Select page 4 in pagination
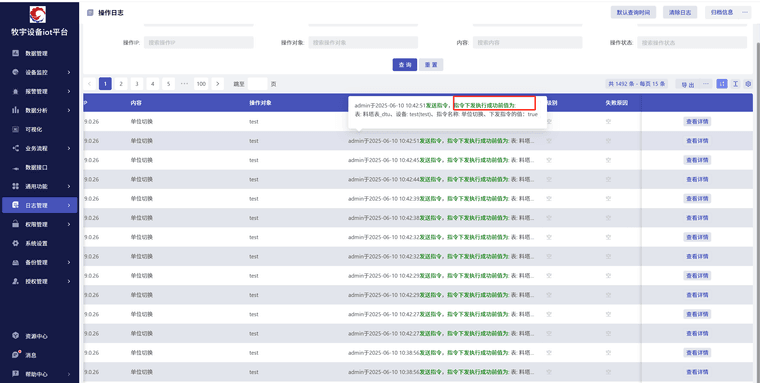Viewport: 760px width, 383px height. (x=153, y=84)
